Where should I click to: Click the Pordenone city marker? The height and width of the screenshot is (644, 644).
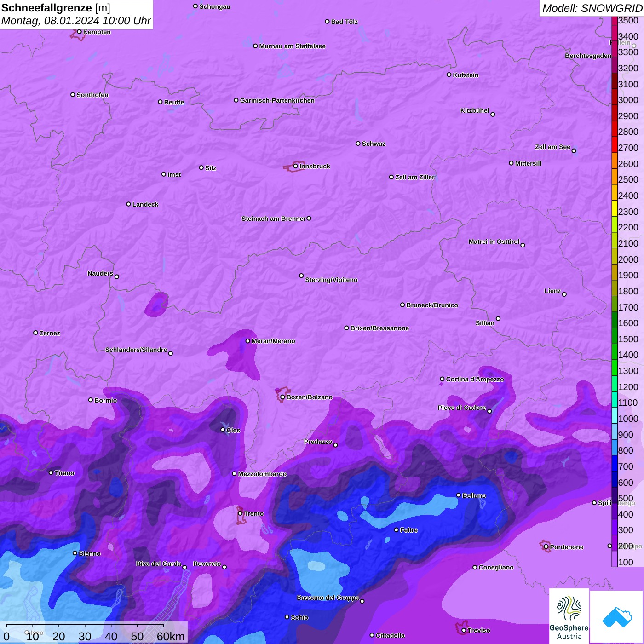coord(546,547)
